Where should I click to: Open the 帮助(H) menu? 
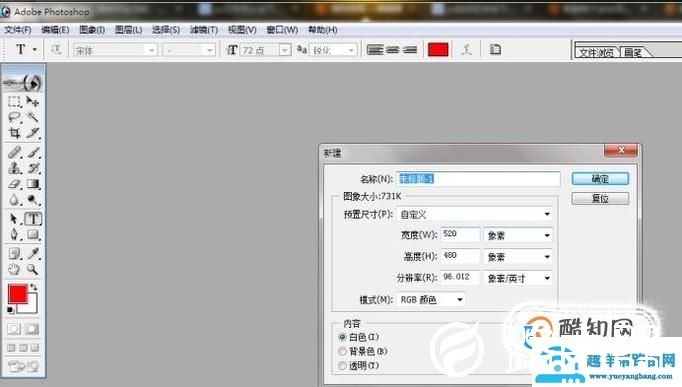point(323,30)
